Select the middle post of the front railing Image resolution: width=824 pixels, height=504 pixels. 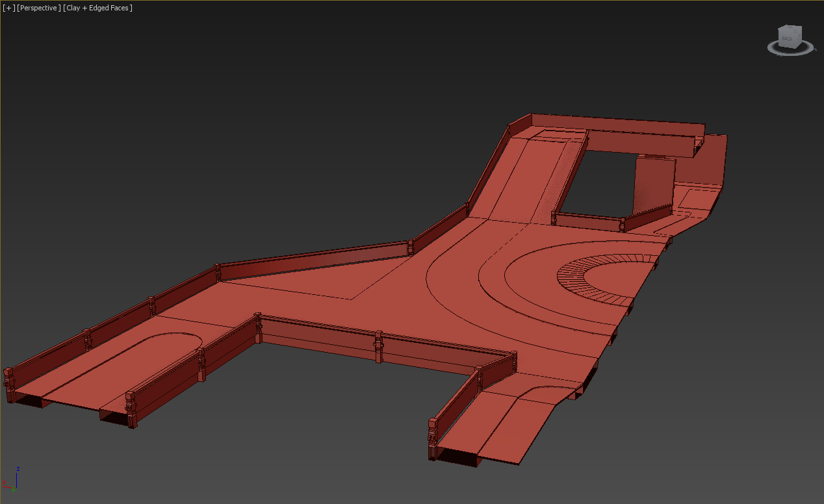pos(379,346)
